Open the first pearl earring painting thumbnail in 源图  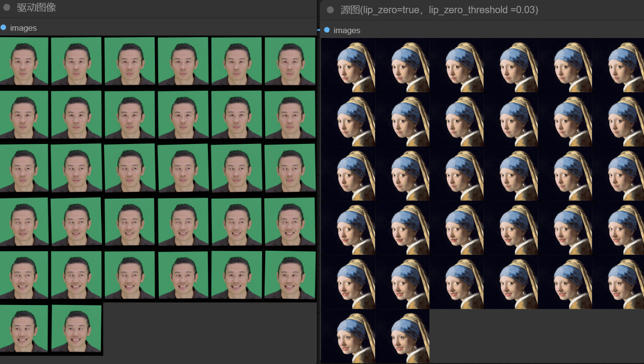(349, 65)
